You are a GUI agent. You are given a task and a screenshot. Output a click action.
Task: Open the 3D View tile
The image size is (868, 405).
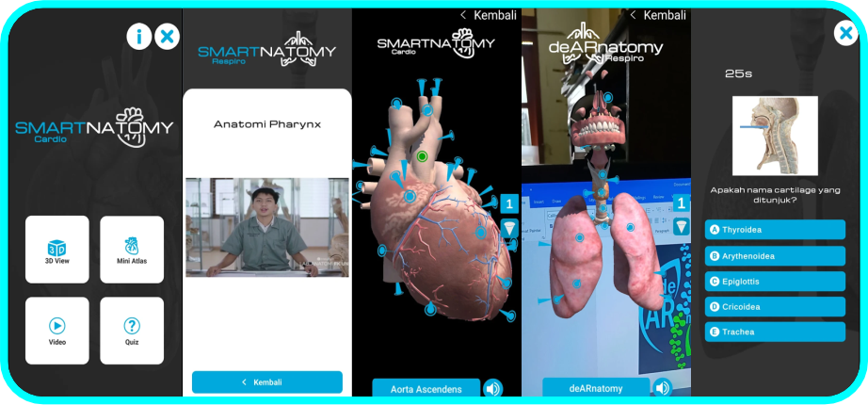(57, 249)
